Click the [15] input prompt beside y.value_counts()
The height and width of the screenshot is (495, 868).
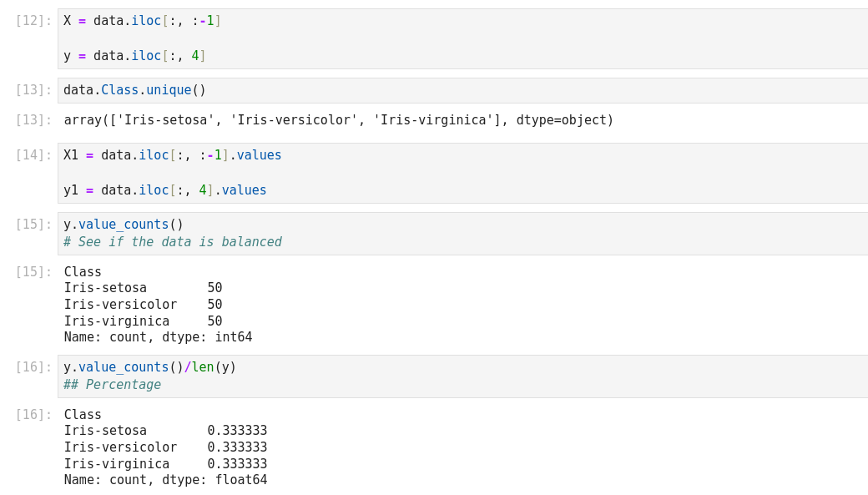coord(33,225)
